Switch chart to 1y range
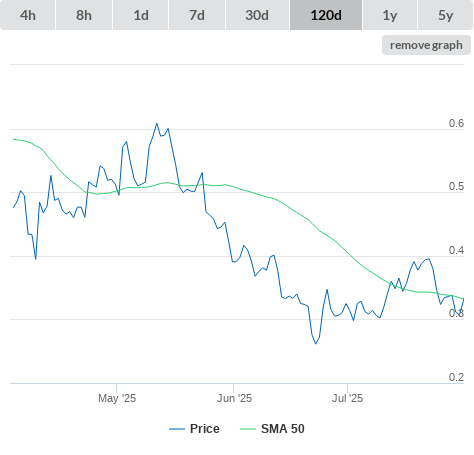Image resolution: width=474 pixels, height=455 pixels. click(390, 15)
